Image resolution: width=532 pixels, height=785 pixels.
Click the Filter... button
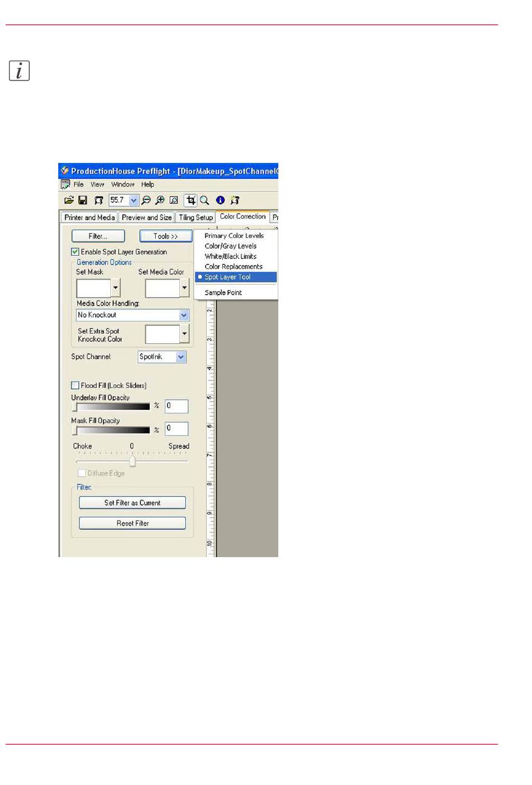[x=98, y=236]
